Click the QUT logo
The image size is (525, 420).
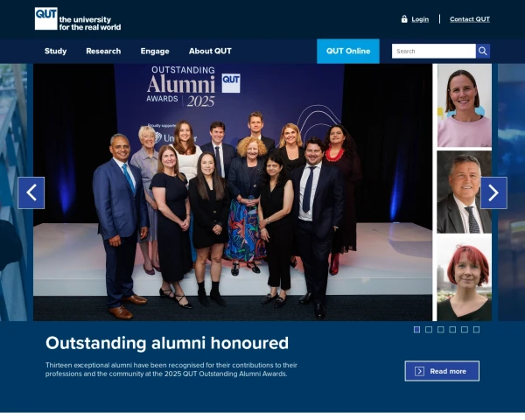(x=46, y=18)
